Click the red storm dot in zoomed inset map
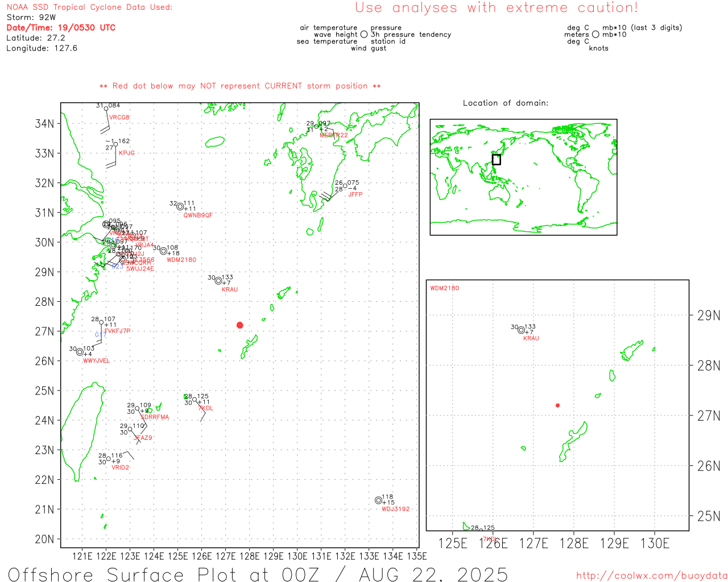 click(557, 405)
